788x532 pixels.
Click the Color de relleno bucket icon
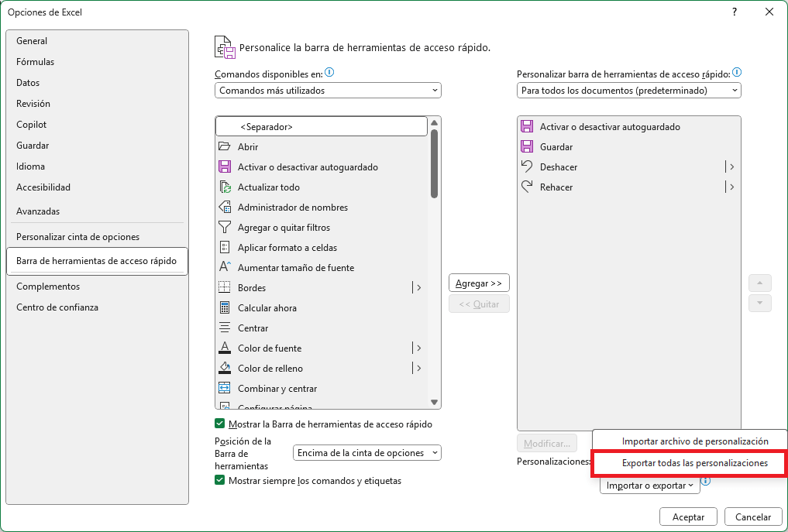[x=224, y=368]
